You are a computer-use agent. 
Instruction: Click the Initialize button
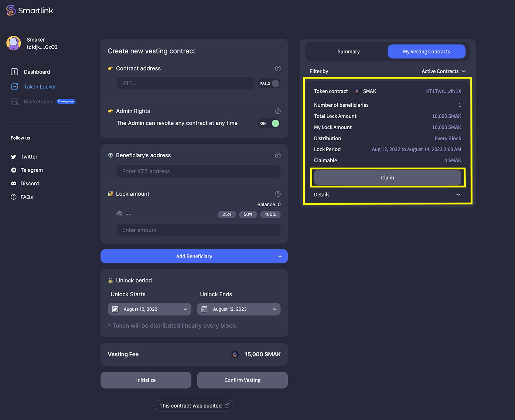tap(146, 380)
